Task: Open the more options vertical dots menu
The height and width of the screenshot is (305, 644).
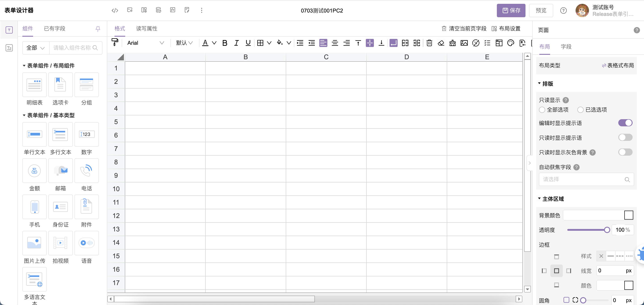Action: [x=201, y=10]
